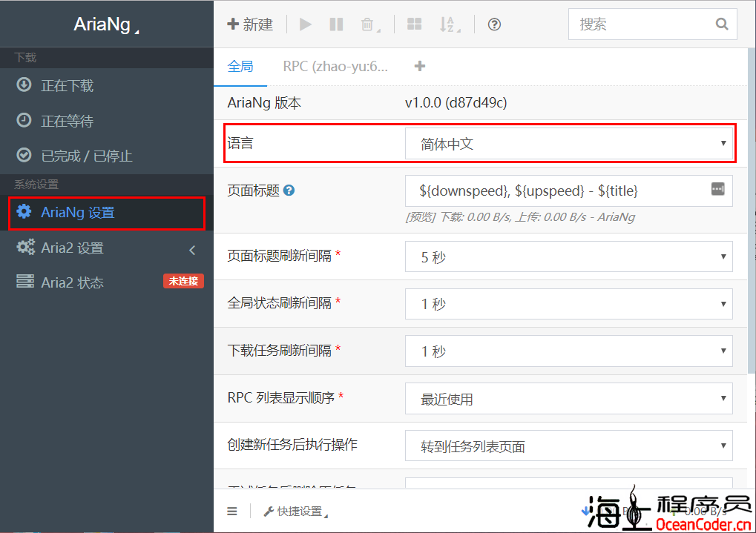The image size is (756, 533).
Task: Add new RPC setting with plus tab
Action: [x=419, y=67]
